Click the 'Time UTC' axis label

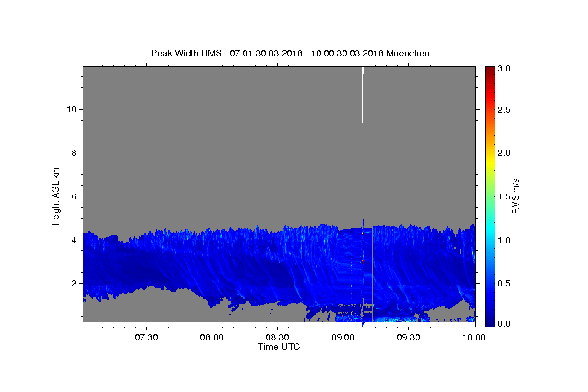coord(279,347)
